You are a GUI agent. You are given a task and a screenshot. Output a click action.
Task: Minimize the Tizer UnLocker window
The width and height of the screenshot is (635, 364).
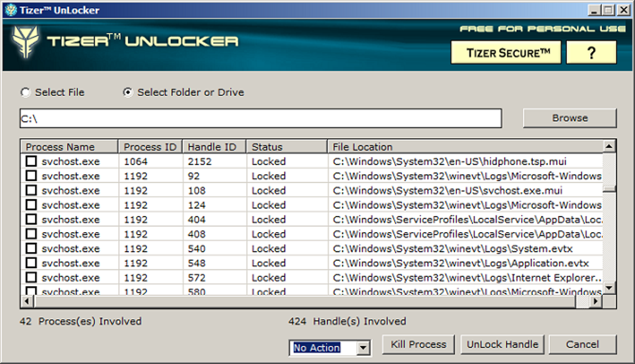[x=594, y=10]
